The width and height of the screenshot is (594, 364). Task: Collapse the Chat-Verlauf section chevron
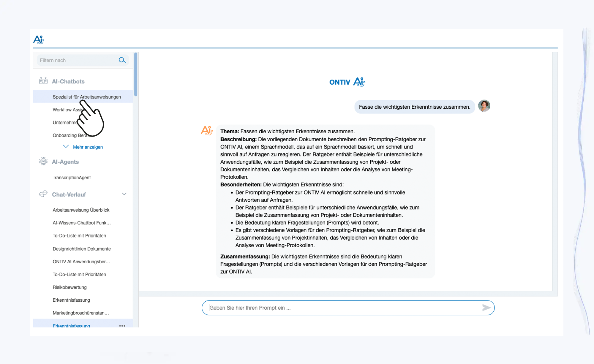124,194
